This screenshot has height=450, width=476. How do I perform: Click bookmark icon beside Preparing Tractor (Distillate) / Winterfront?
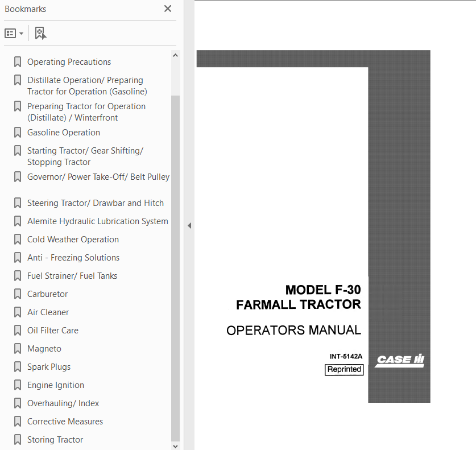(18, 106)
